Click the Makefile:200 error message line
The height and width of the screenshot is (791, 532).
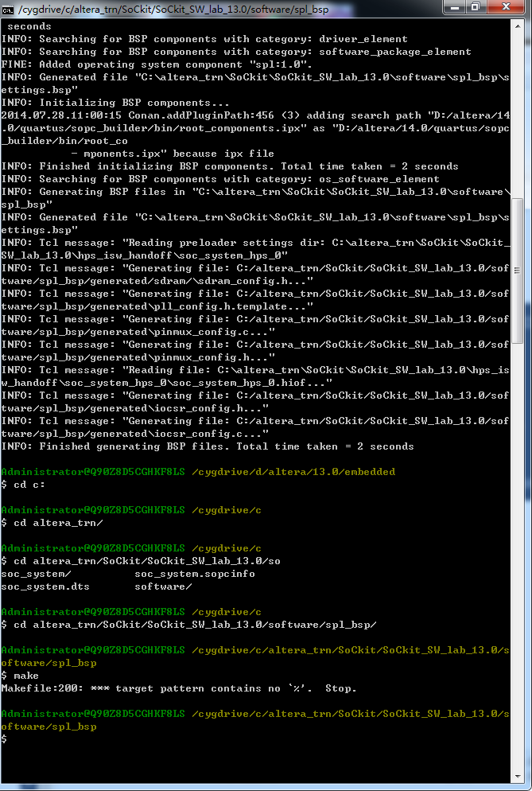(x=179, y=688)
